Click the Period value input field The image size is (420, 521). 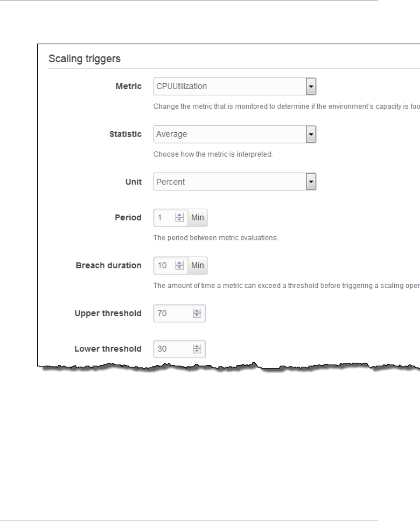(x=171, y=218)
